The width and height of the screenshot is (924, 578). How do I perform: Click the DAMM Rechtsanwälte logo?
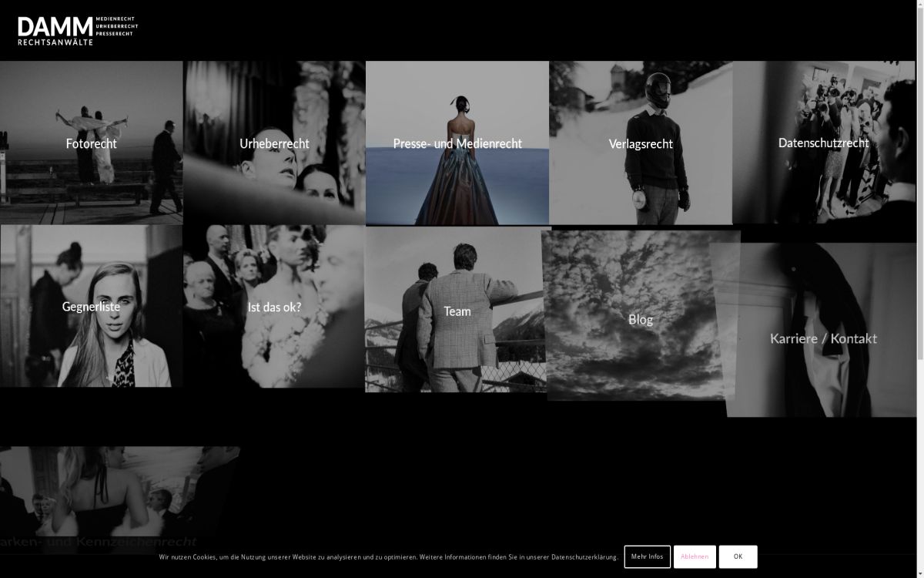click(77, 31)
